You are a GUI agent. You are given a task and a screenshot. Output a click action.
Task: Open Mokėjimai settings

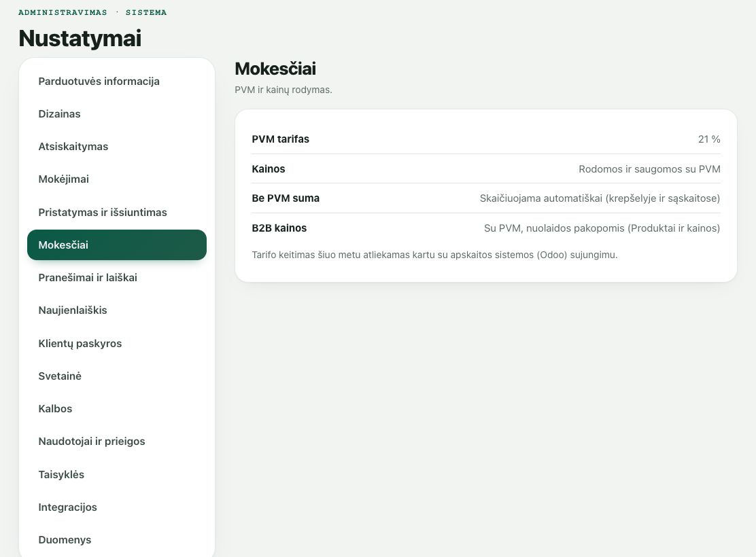tap(117, 179)
